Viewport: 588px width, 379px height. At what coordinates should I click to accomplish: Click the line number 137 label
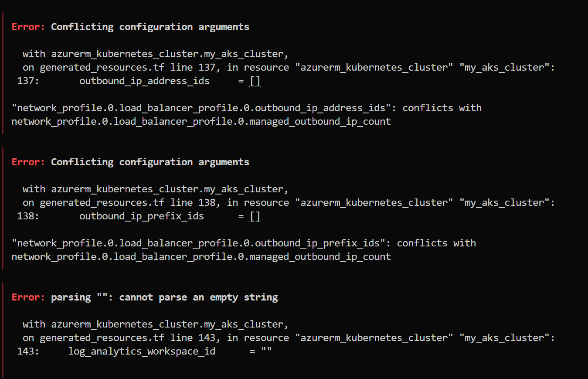[28, 81]
